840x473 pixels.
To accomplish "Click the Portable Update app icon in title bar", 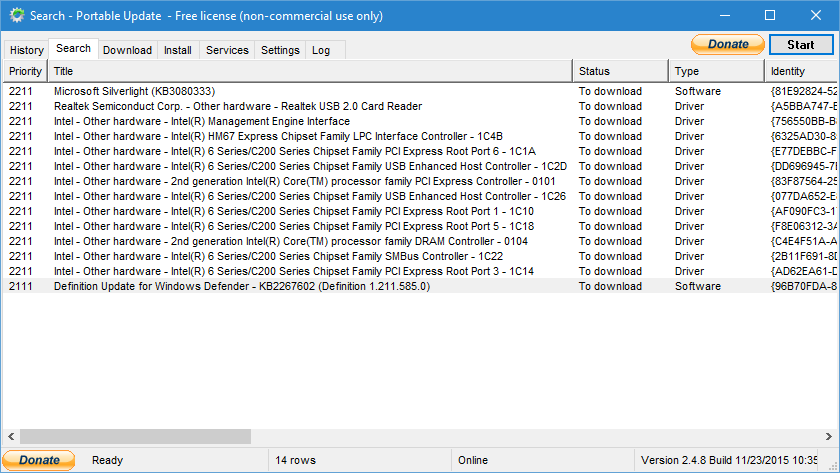I will click(15, 16).
